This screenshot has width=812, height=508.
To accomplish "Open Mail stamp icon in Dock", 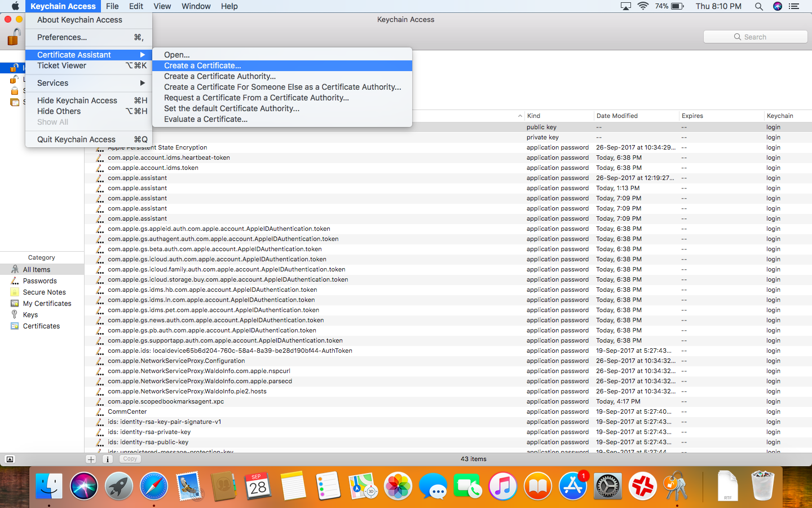I will (189, 486).
